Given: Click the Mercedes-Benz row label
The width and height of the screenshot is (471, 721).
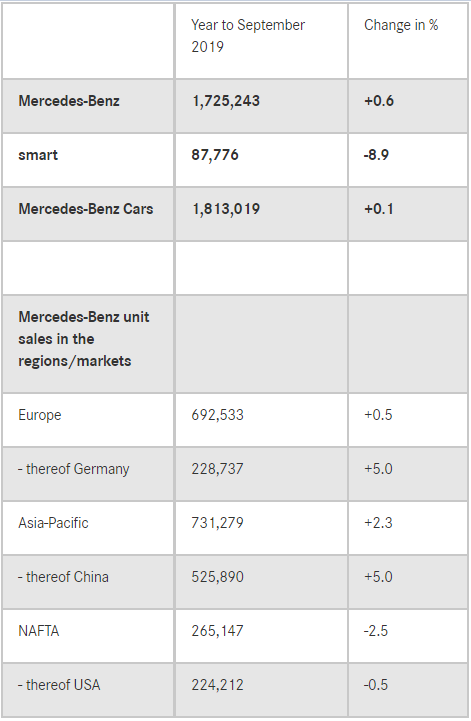Looking at the screenshot, I should point(69,101).
